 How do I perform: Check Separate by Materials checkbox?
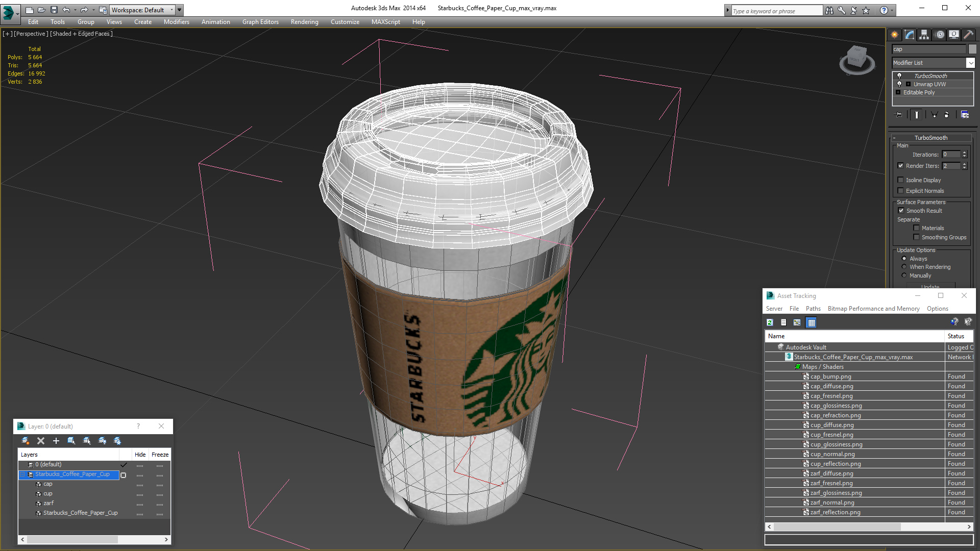tap(916, 228)
